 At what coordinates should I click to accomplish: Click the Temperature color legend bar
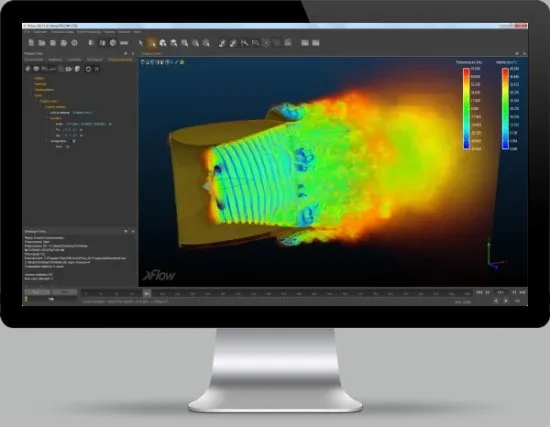466,108
